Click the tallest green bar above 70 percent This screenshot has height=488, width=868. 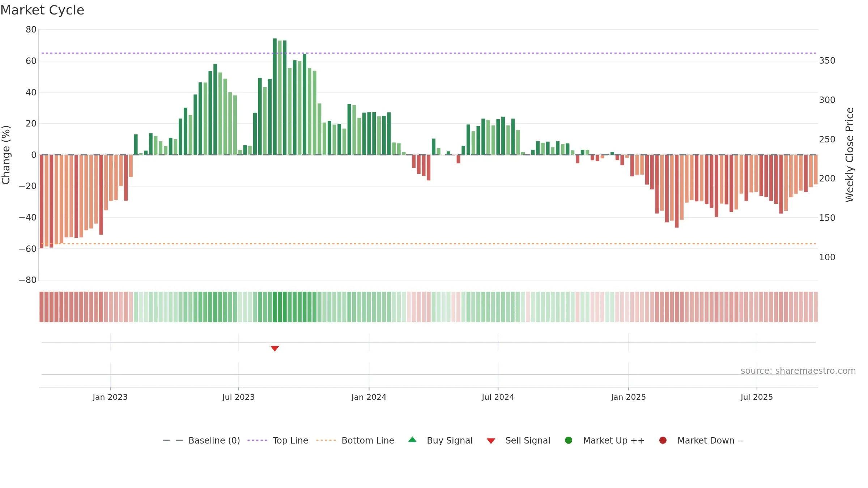(275, 97)
